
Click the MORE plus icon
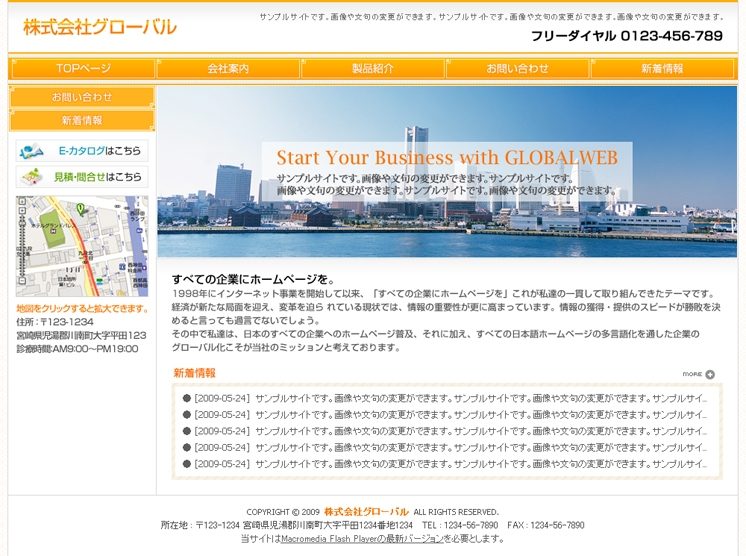click(710, 375)
